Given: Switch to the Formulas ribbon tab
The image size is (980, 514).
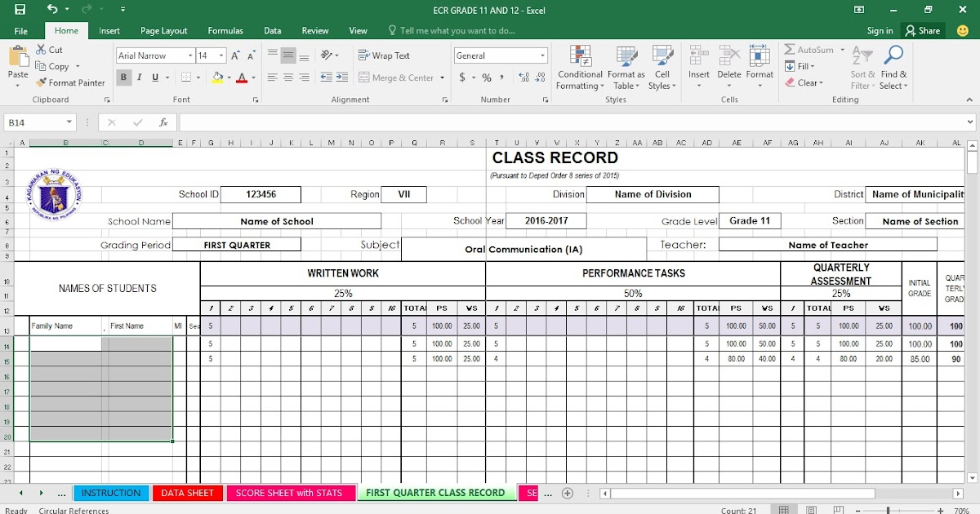Looking at the screenshot, I should [x=225, y=30].
